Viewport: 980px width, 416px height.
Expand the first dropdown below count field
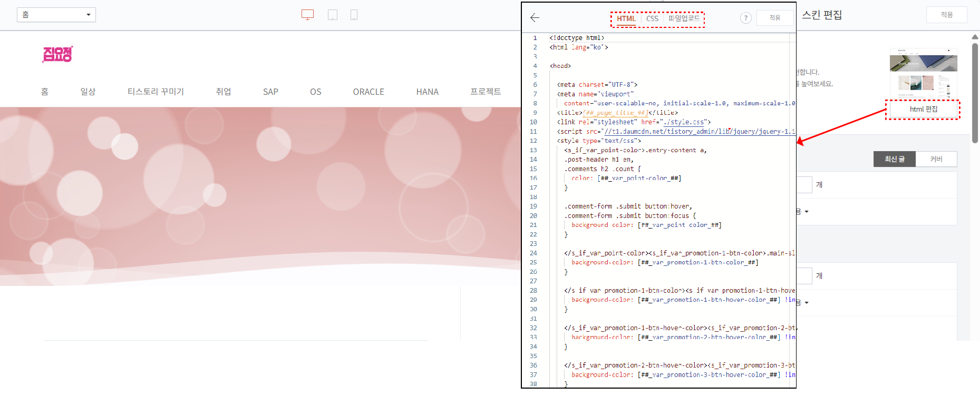(802, 212)
